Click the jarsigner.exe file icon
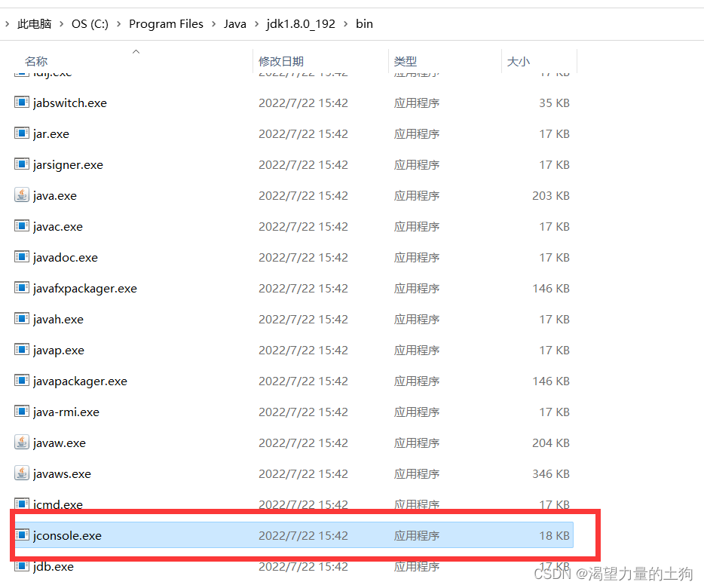 pyautogui.click(x=22, y=164)
